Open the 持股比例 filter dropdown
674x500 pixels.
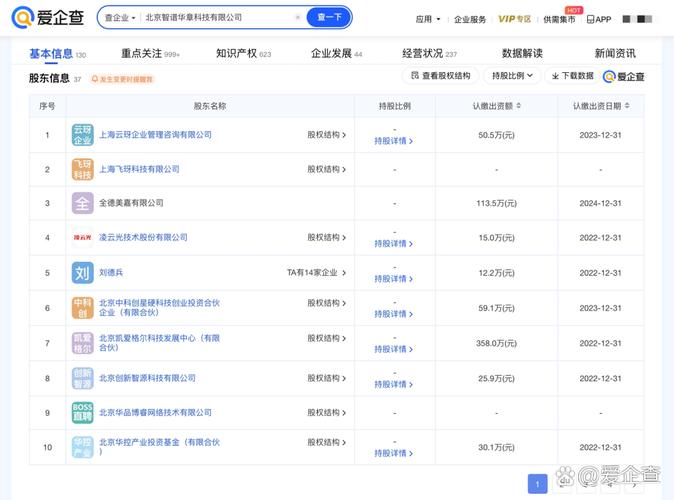click(512, 76)
